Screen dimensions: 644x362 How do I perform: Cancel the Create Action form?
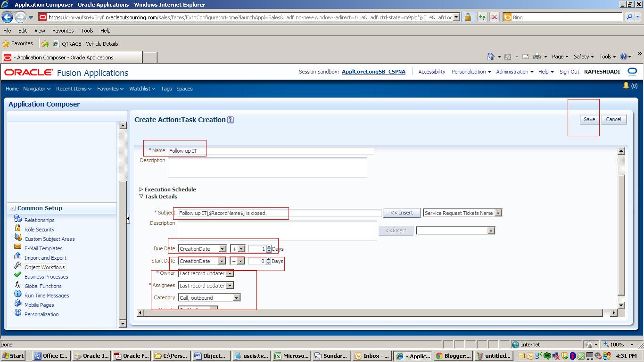coord(613,119)
